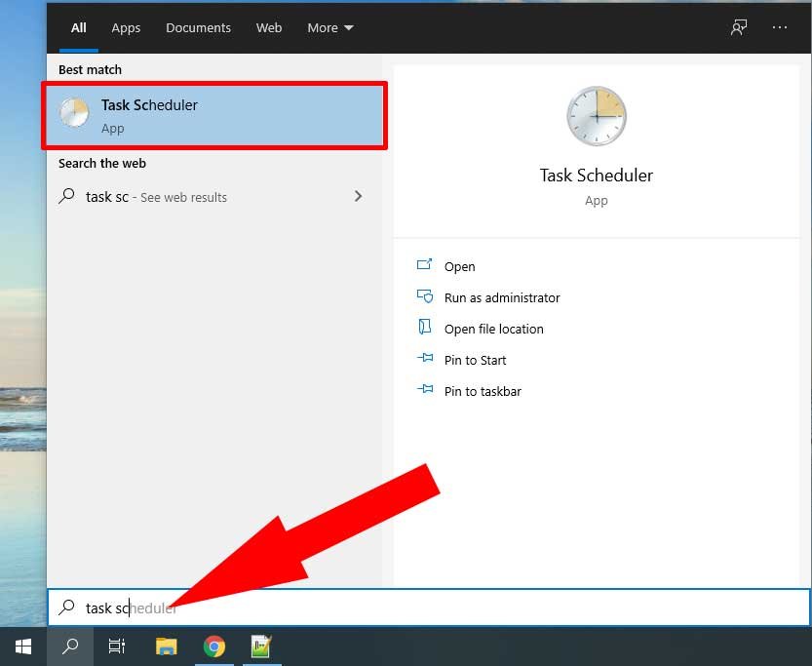Image resolution: width=812 pixels, height=666 pixels.
Task: Switch to the Documents search tab
Action: [198, 28]
